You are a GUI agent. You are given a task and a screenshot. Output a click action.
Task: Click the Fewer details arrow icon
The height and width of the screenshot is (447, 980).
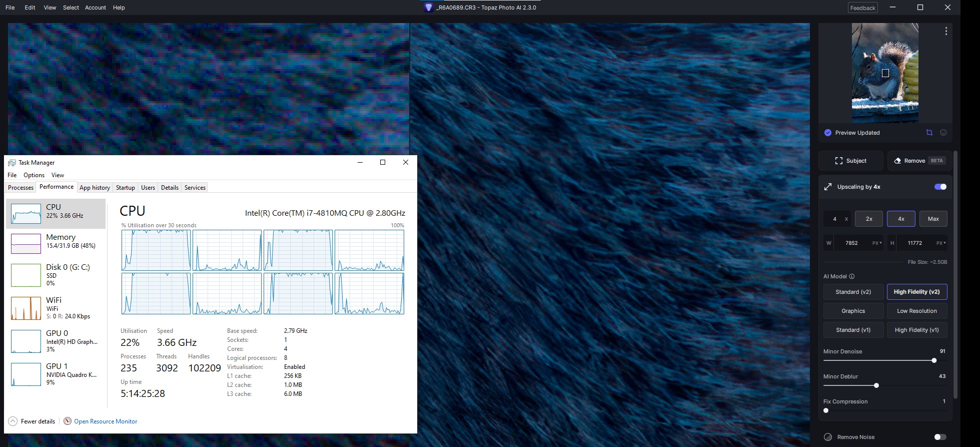[13, 421]
